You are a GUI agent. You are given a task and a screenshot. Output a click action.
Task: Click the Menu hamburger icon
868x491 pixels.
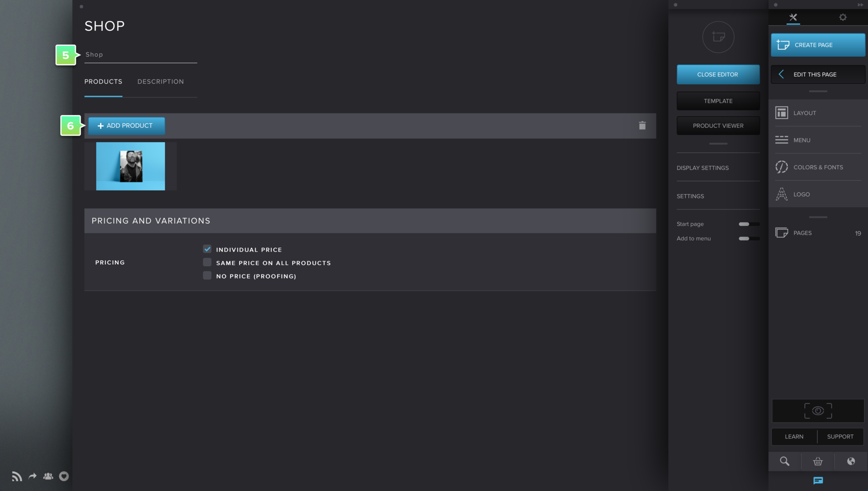pyautogui.click(x=781, y=140)
